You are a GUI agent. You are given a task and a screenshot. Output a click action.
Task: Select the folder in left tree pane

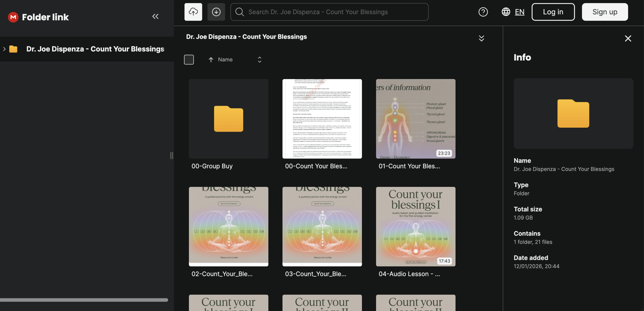coord(95,49)
